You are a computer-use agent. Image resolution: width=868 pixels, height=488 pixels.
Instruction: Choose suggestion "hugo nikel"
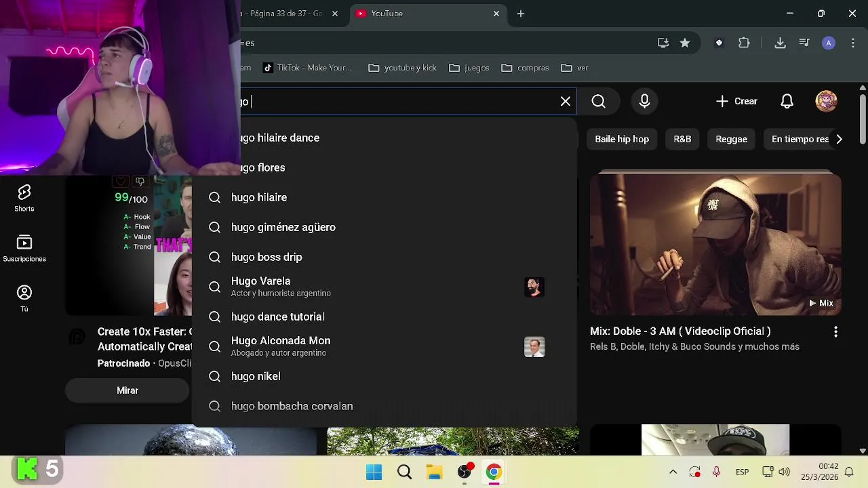tap(384, 376)
